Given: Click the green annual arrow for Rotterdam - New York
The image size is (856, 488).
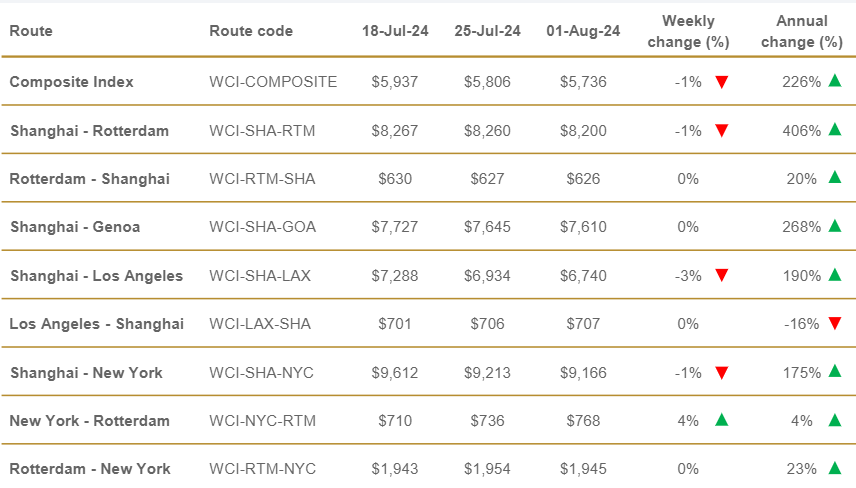Looking at the screenshot, I should point(834,468).
